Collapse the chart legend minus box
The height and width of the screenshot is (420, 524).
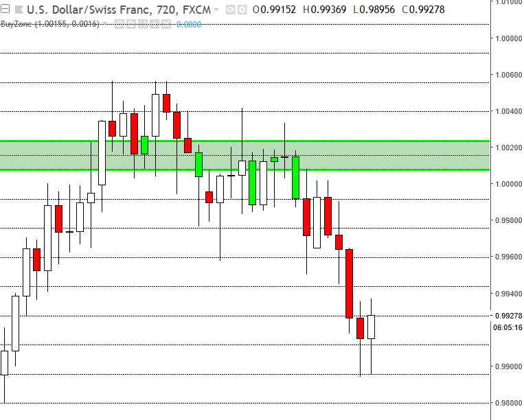click(5, 9)
